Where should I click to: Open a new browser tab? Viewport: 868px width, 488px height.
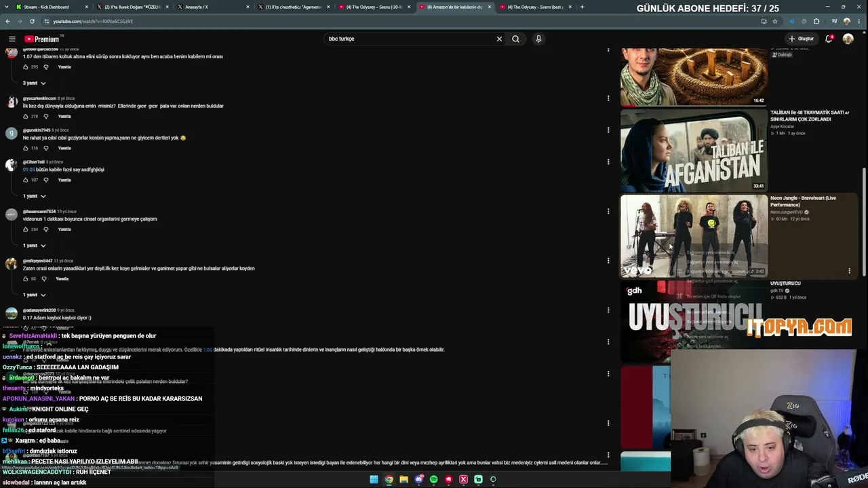(x=582, y=7)
